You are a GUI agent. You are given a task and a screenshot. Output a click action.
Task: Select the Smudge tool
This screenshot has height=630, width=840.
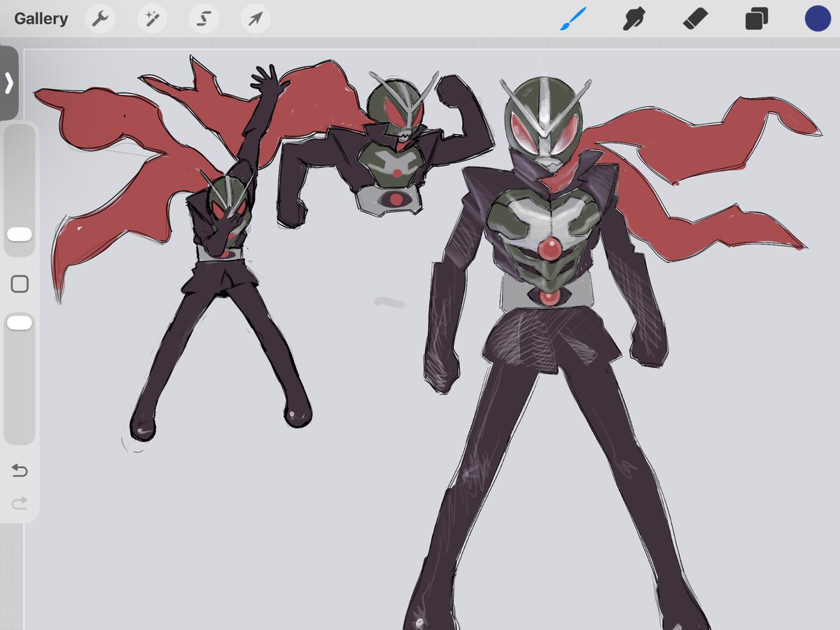(633, 19)
